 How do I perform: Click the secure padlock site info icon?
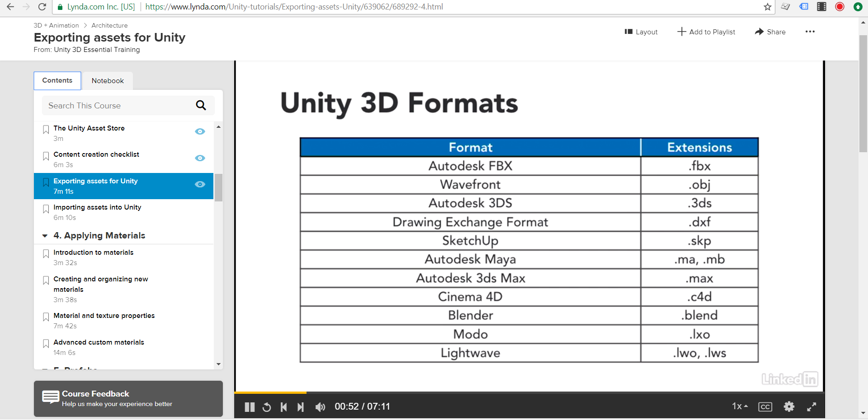[x=60, y=7]
